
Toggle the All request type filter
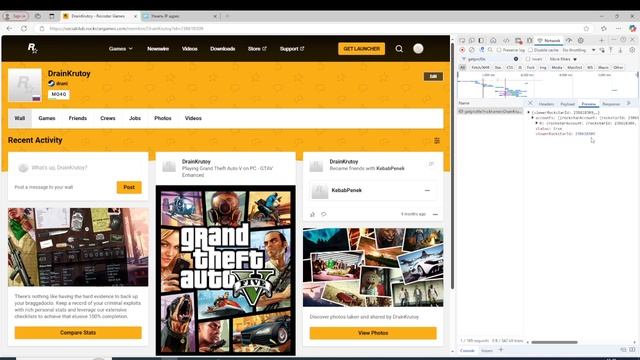pos(462,67)
